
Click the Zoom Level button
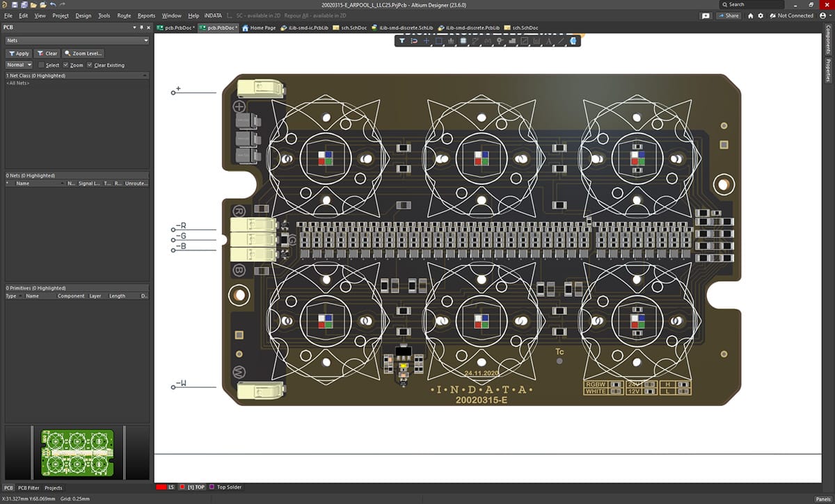(x=83, y=53)
